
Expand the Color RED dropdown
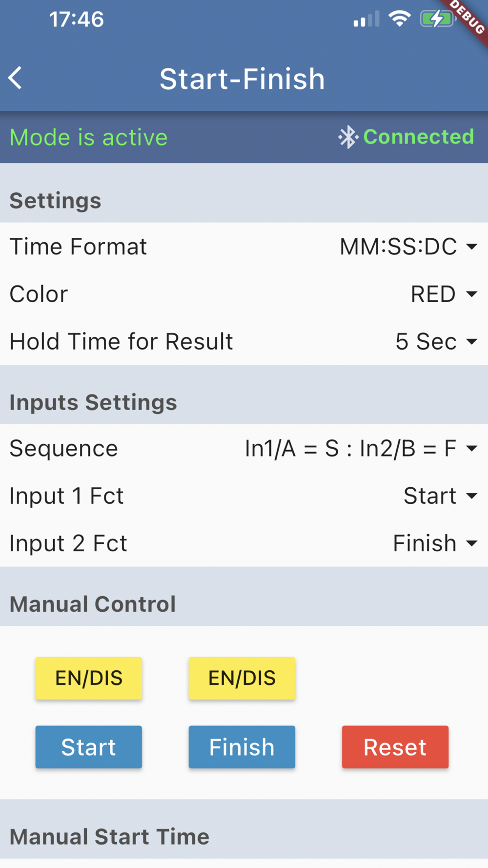coord(444,294)
